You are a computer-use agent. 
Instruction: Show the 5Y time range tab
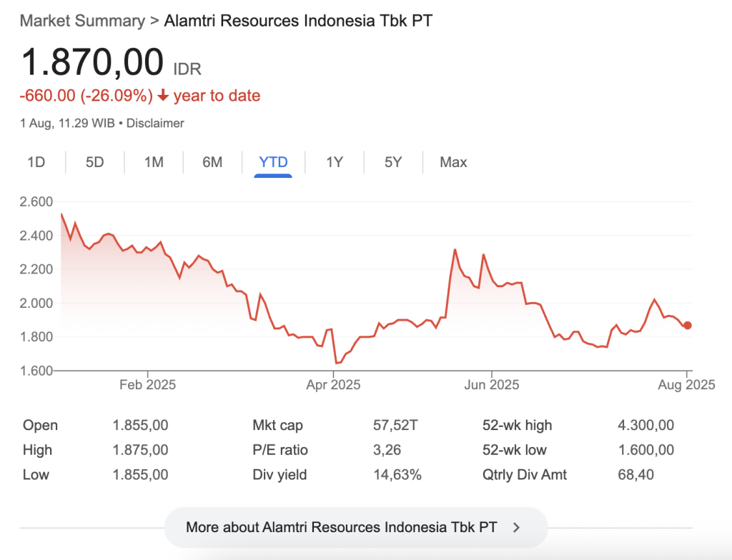click(x=393, y=162)
